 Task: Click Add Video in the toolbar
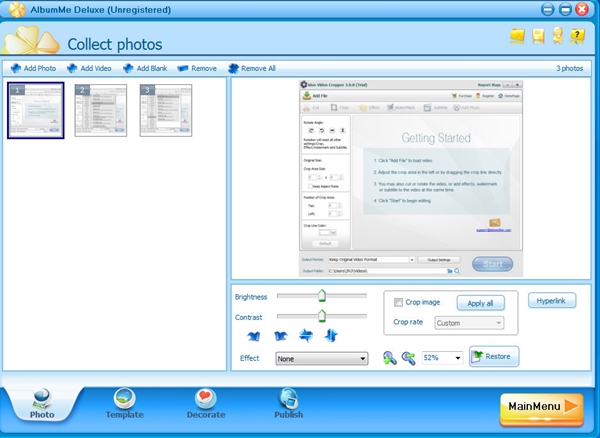pyautogui.click(x=89, y=68)
